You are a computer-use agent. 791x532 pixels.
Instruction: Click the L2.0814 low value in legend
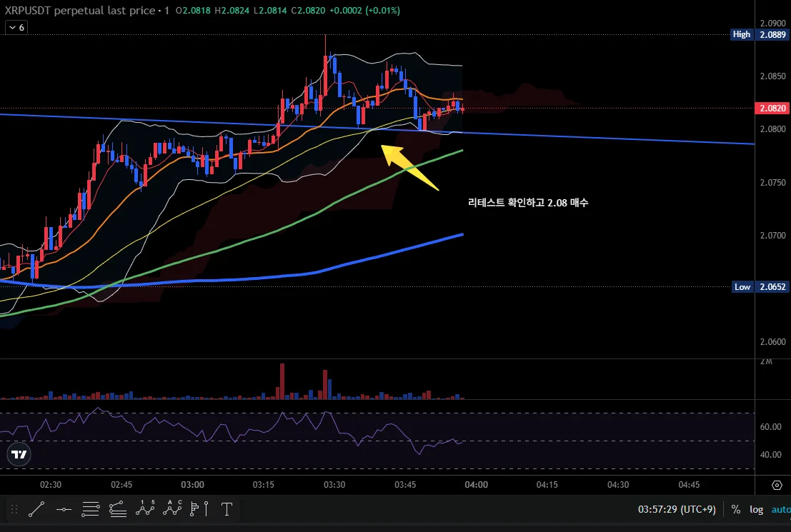270,10
